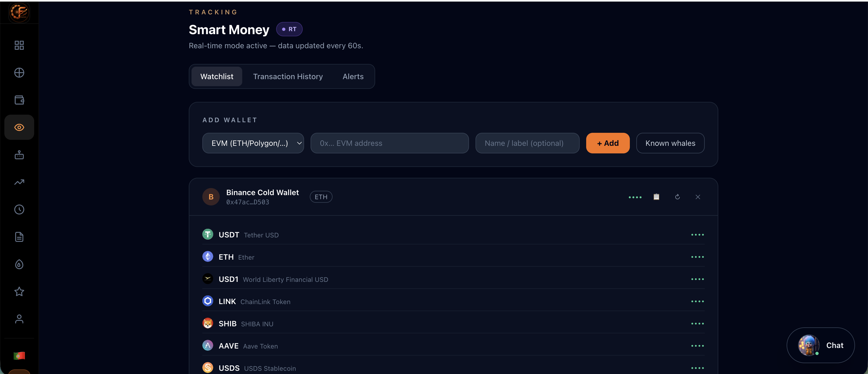The image size is (868, 374).
Task: Click the USD1 token icon
Action: click(208, 279)
